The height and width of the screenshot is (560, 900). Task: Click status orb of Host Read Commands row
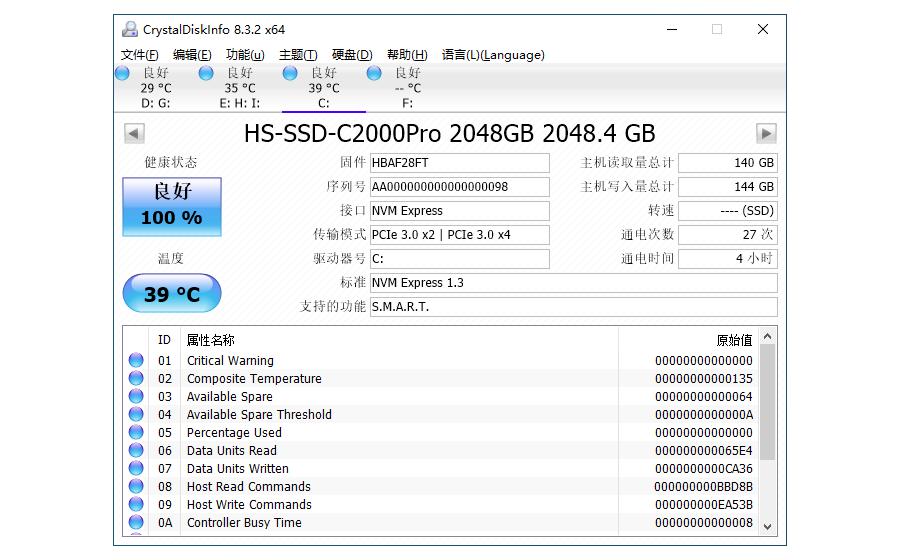(x=136, y=486)
